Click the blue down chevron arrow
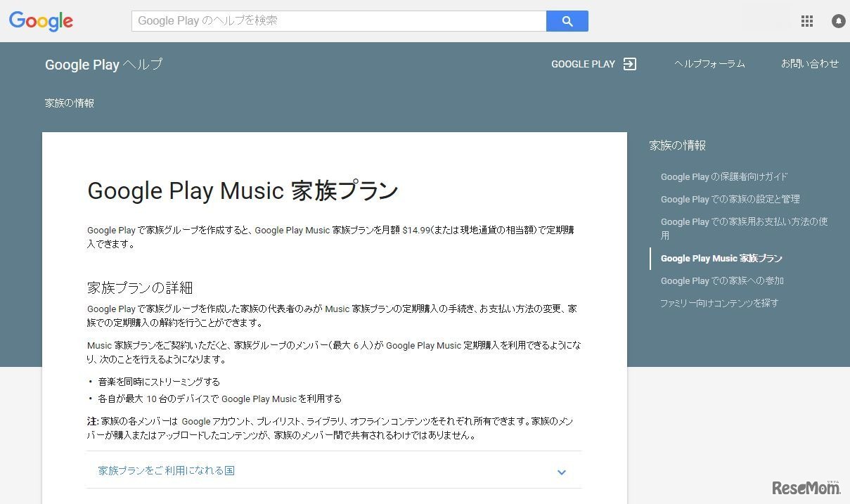The image size is (850, 504). point(561,472)
